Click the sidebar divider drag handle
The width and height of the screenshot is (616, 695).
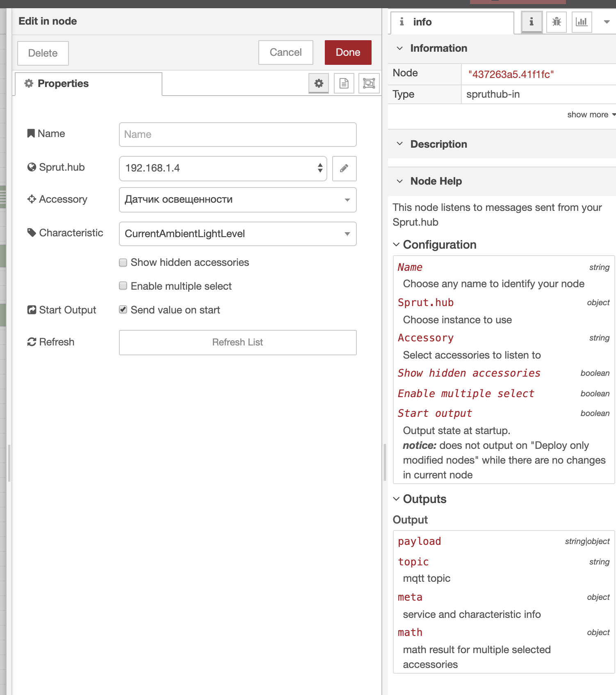(x=385, y=462)
